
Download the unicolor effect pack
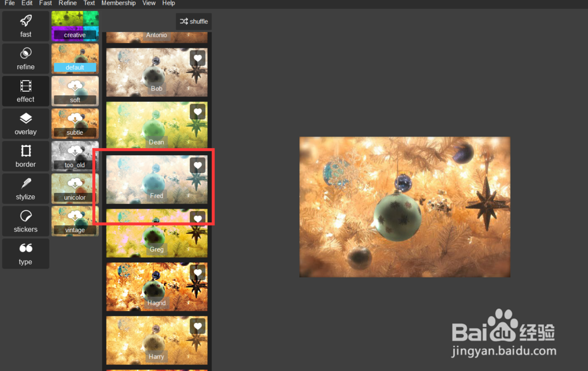(x=75, y=189)
